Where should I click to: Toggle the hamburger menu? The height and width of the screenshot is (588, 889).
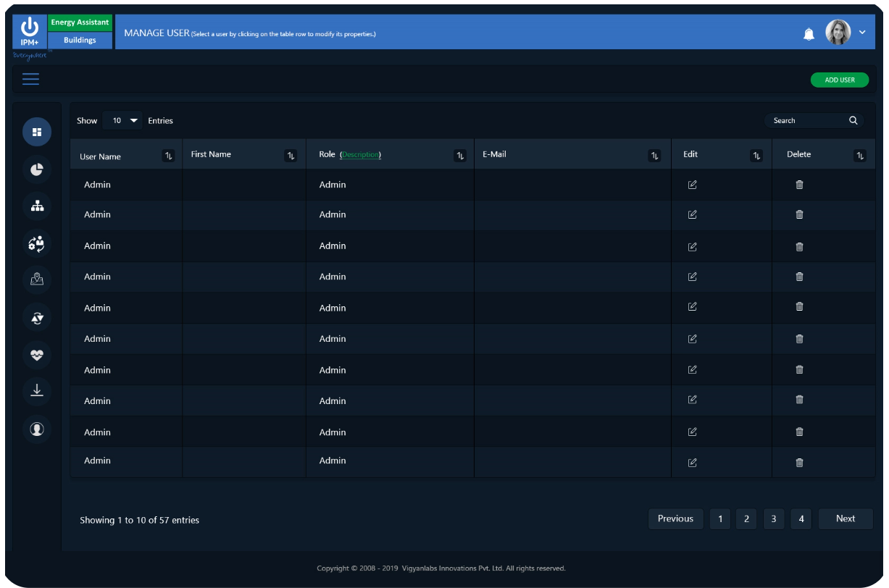[30, 80]
